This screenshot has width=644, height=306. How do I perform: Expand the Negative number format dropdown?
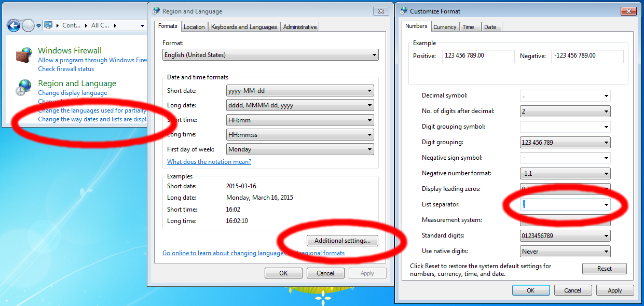pyautogui.click(x=565, y=173)
